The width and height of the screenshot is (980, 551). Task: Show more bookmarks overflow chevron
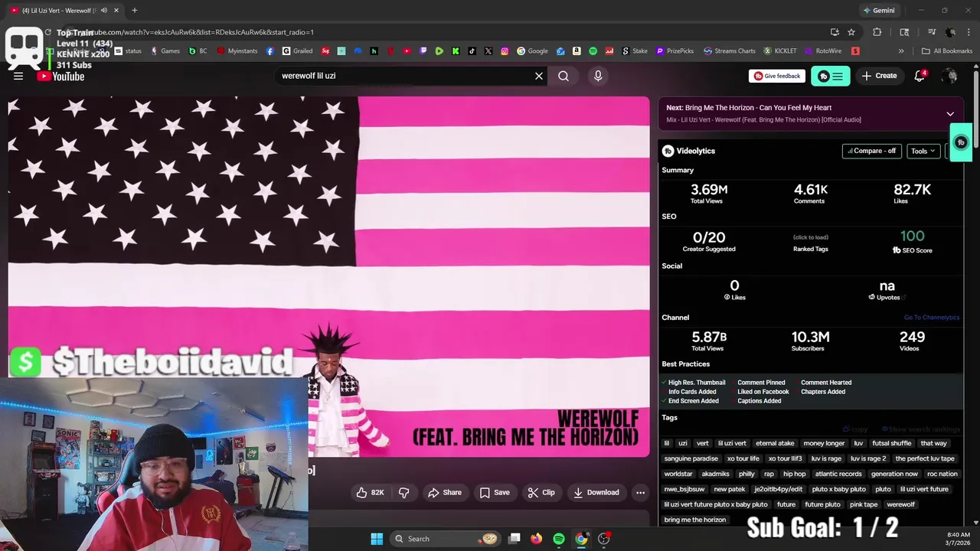pyautogui.click(x=901, y=51)
